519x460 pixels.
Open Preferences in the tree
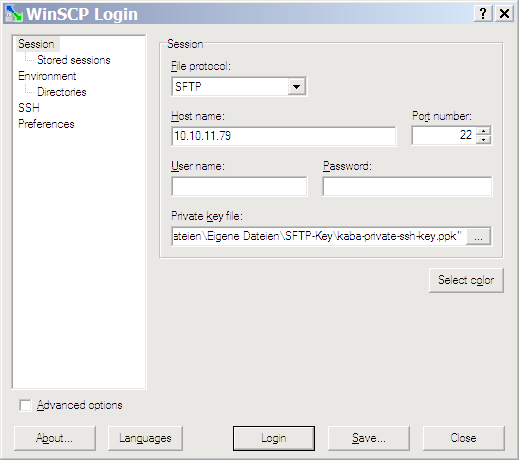click(46, 124)
